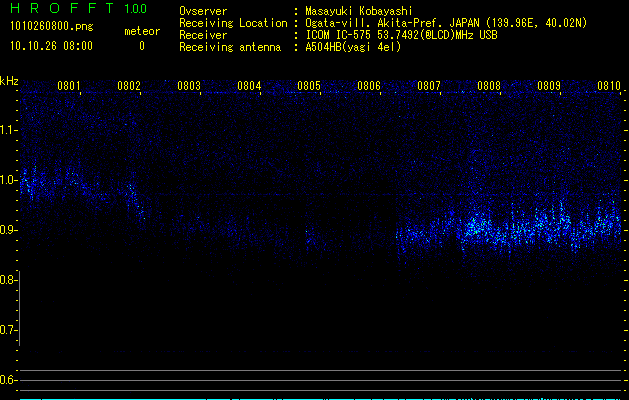Click the 0810 time marker
Image resolution: width=629 pixels, height=400 pixels.
coord(609,86)
